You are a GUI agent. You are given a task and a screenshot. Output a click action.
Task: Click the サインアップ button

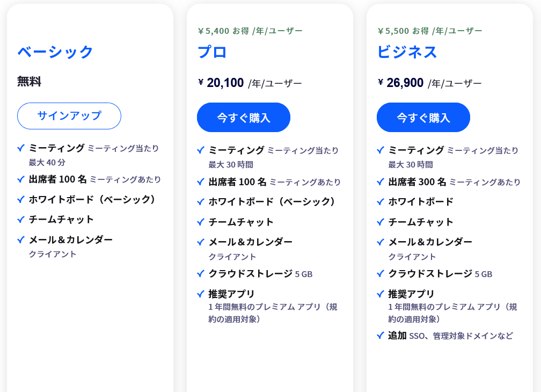[69, 115]
